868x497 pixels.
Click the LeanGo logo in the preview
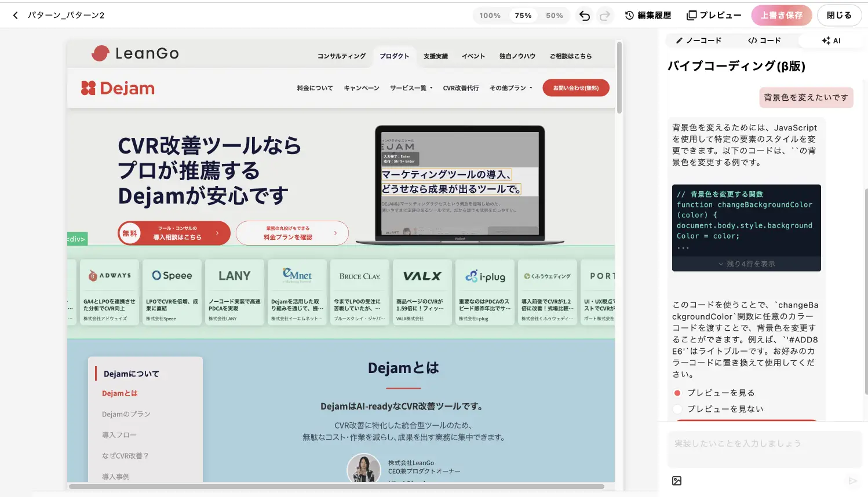tap(135, 53)
